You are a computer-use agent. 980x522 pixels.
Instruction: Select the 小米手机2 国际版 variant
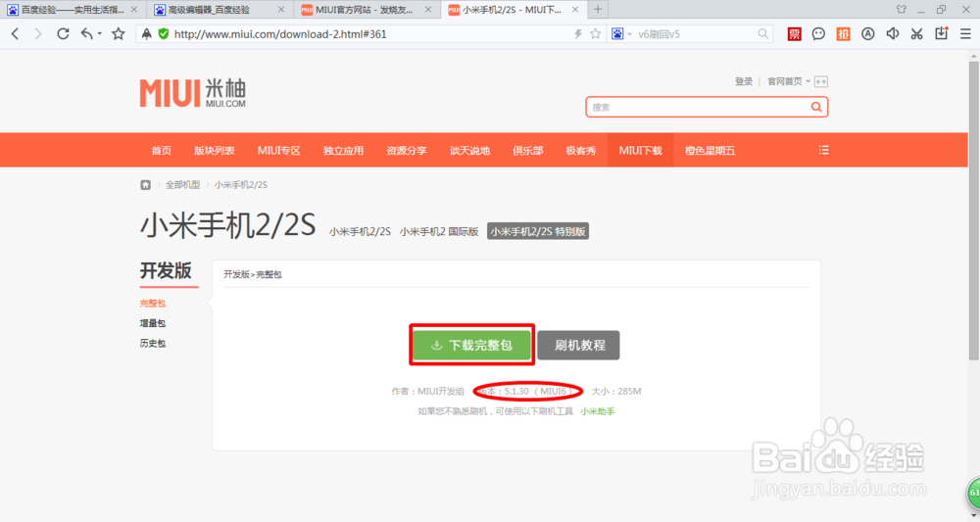[439, 232]
